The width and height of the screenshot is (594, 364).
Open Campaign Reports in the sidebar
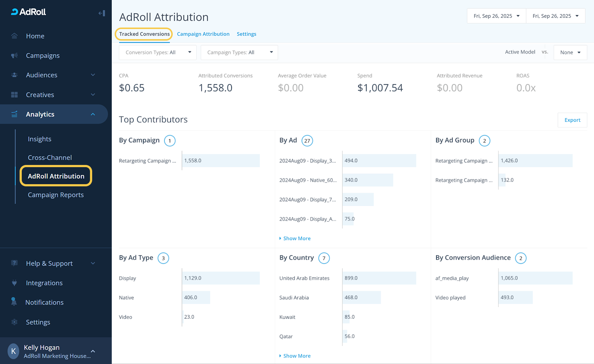pos(56,195)
